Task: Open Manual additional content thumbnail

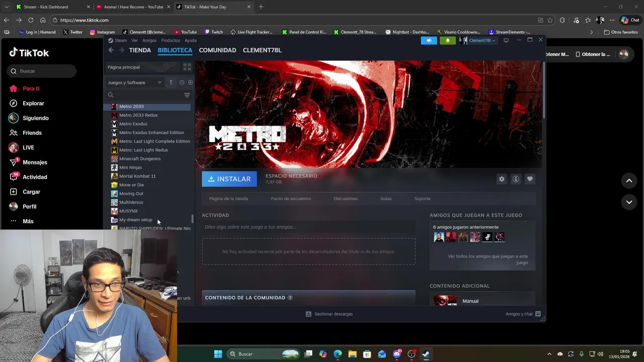Action: tap(445, 301)
